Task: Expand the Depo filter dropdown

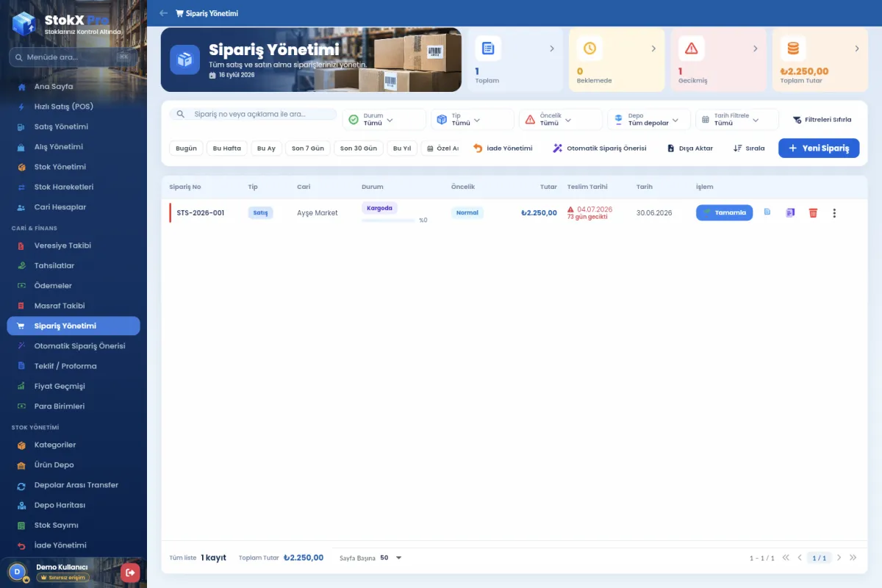Action: coord(649,119)
